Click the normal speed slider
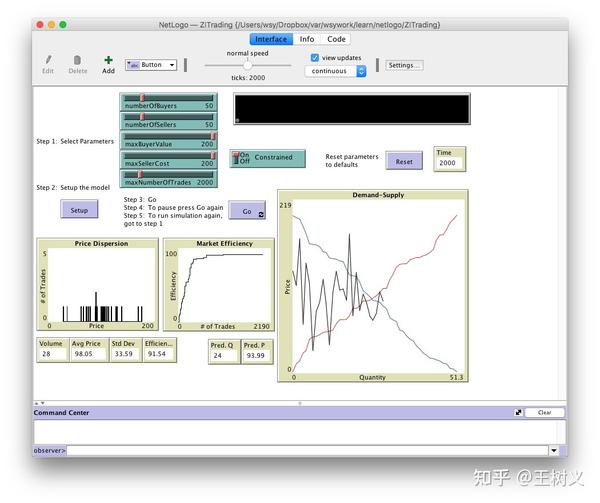Image resolution: width=600 pixels, height=503 pixels. (248, 65)
